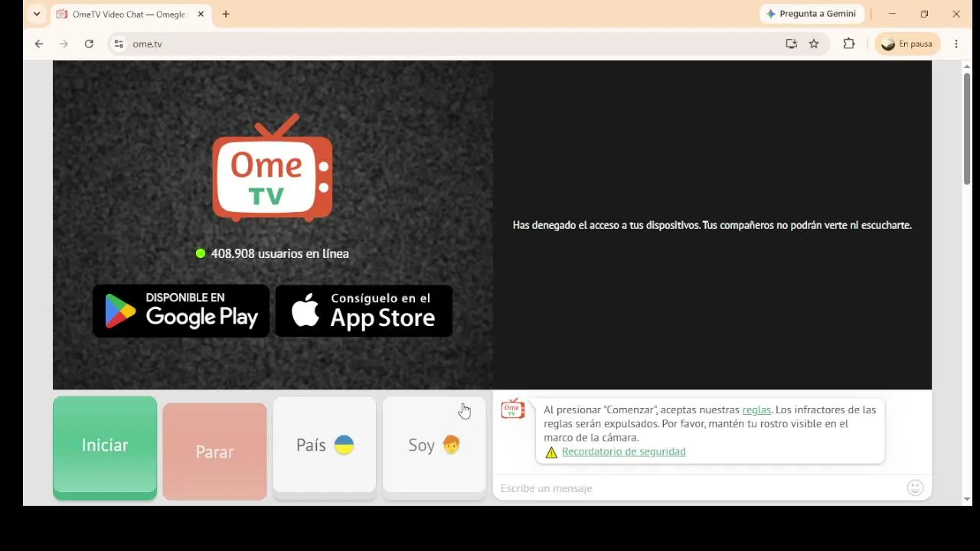Open the Pregunta a Gemini button
This screenshot has height=551, width=980.
[812, 14]
